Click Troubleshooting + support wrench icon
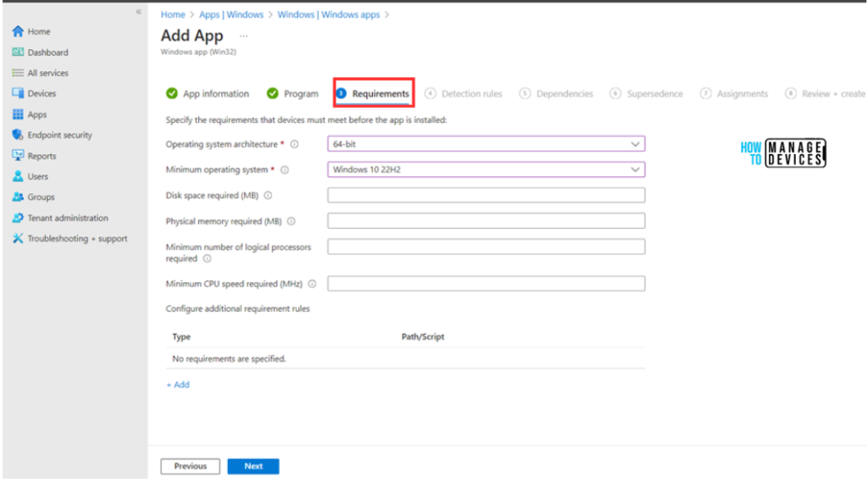Viewport: 868px width, 483px height. (x=18, y=239)
